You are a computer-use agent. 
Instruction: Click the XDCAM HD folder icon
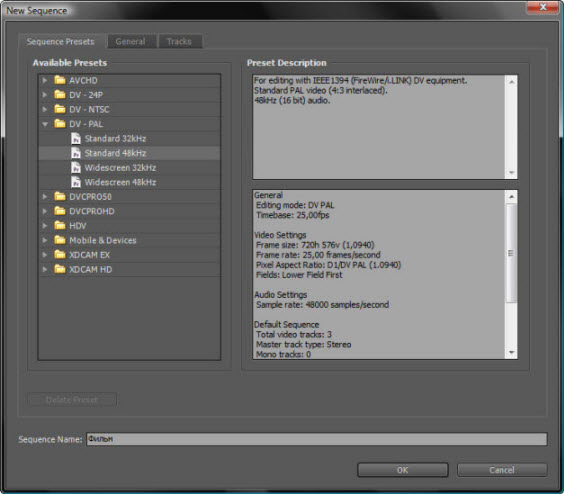(x=60, y=269)
